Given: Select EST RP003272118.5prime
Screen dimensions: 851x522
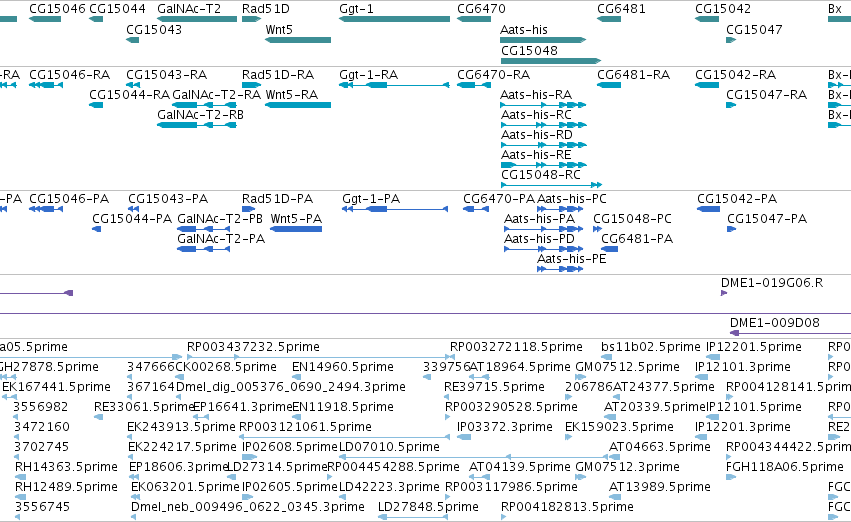Looking at the screenshot, I should pyautogui.click(x=516, y=347).
